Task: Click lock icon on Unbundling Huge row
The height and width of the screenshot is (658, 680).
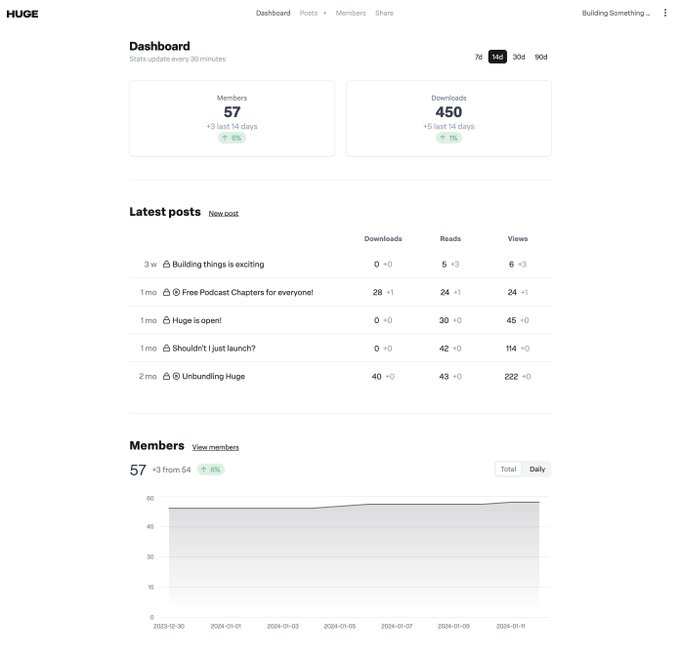Action: point(166,376)
